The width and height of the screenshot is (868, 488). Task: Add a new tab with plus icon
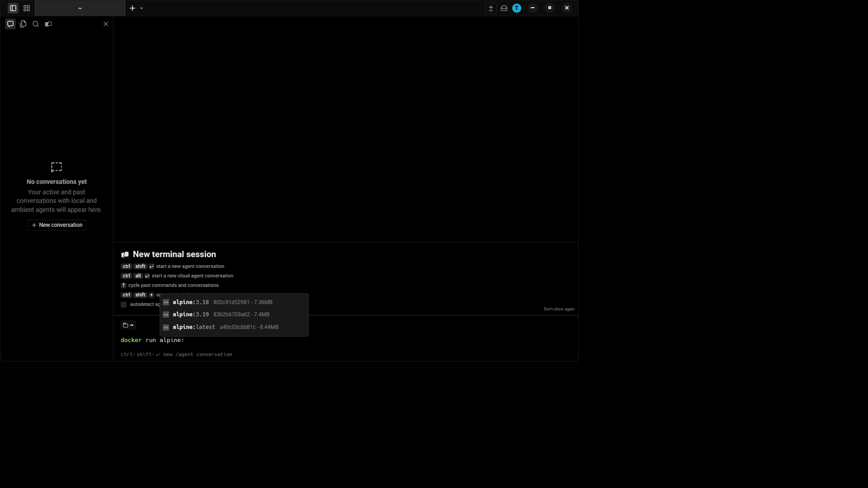click(x=132, y=8)
